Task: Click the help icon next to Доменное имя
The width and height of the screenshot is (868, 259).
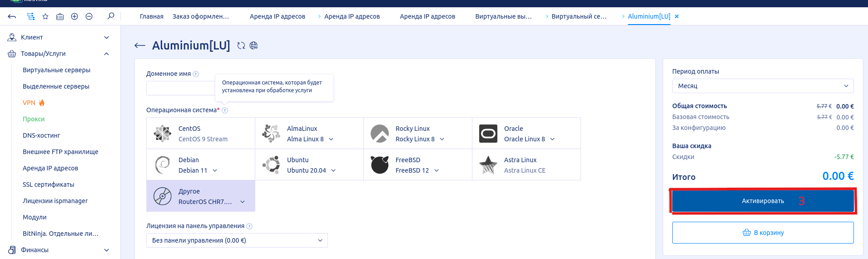Action: [x=196, y=74]
